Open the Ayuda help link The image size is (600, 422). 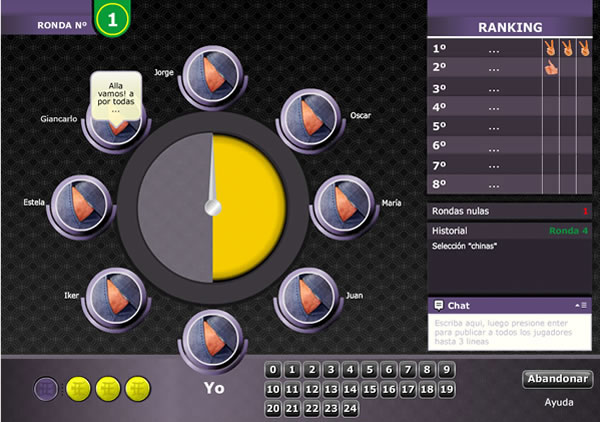558,403
